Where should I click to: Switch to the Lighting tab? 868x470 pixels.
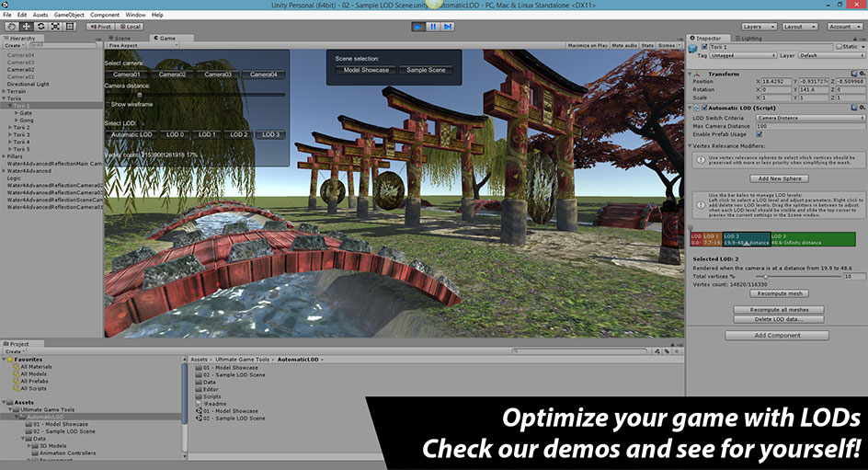coord(748,39)
